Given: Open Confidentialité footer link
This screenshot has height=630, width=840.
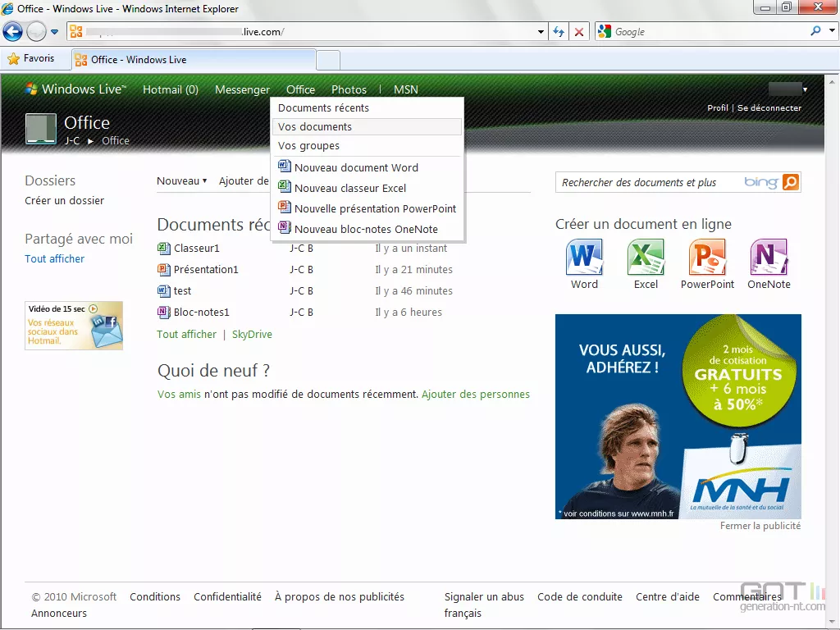Looking at the screenshot, I should pos(228,597).
